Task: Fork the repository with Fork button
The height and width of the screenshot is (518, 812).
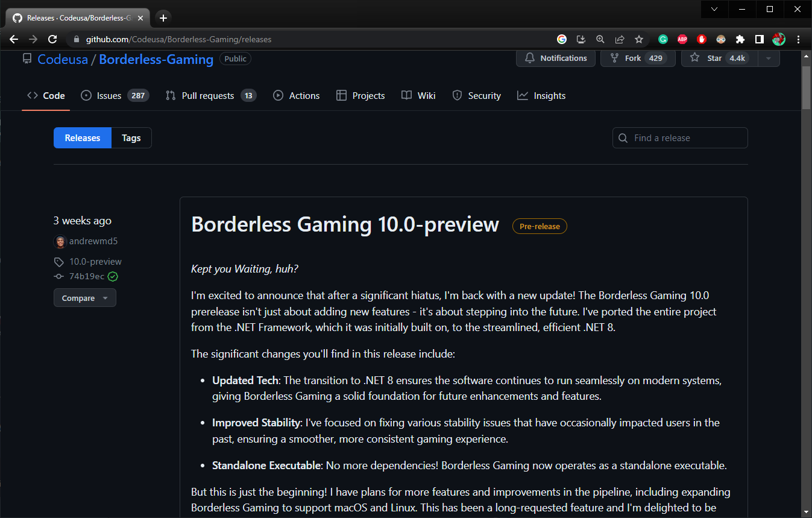Action: tap(638, 58)
